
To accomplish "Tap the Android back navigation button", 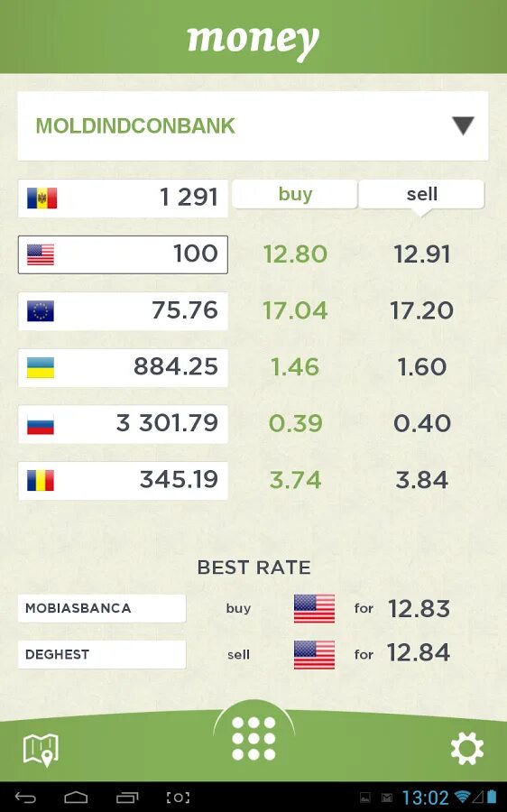I will click(25, 798).
